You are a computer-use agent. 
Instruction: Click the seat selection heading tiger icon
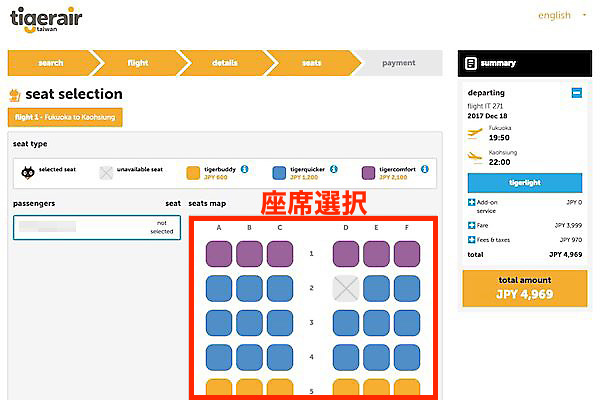click(15, 95)
